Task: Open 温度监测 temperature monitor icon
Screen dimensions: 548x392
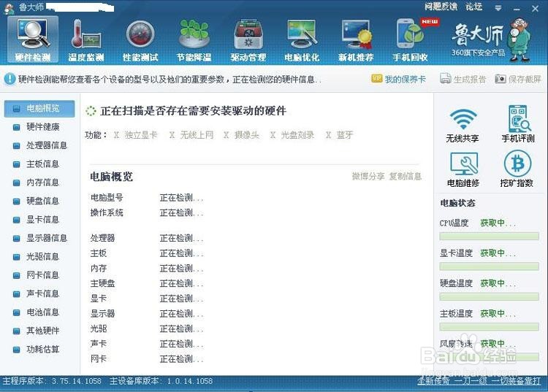Action: (x=86, y=39)
